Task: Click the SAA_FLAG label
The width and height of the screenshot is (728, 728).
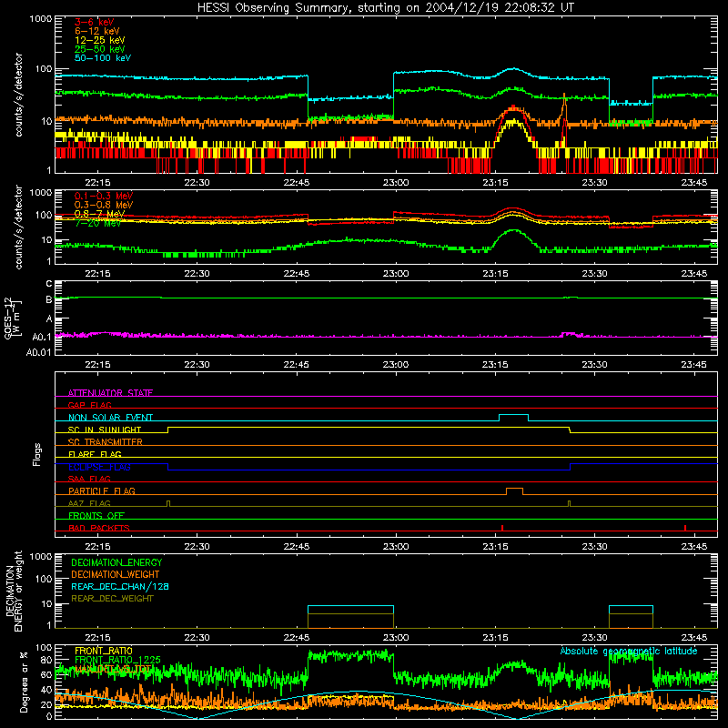Action: pyautogui.click(x=89, y=479)
